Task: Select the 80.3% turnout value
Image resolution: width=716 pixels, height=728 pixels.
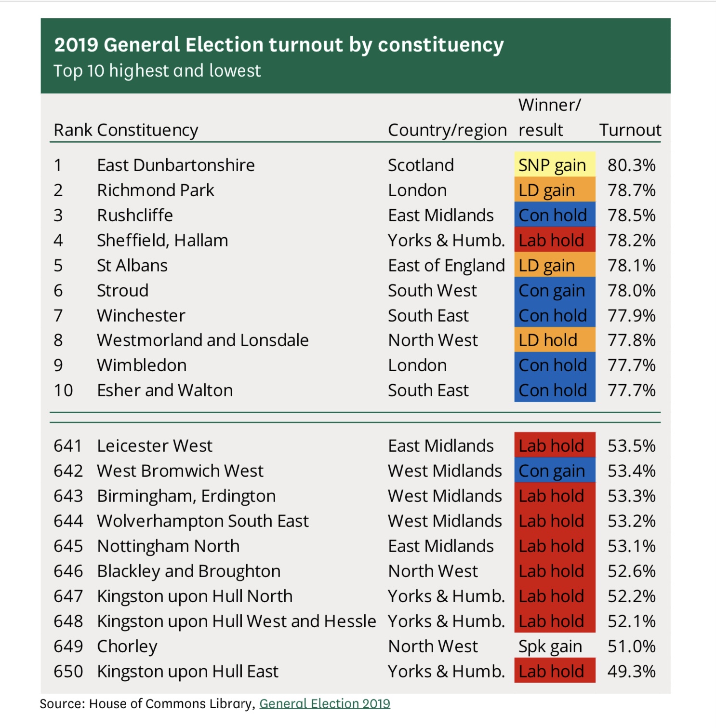Action: point(631,165)
